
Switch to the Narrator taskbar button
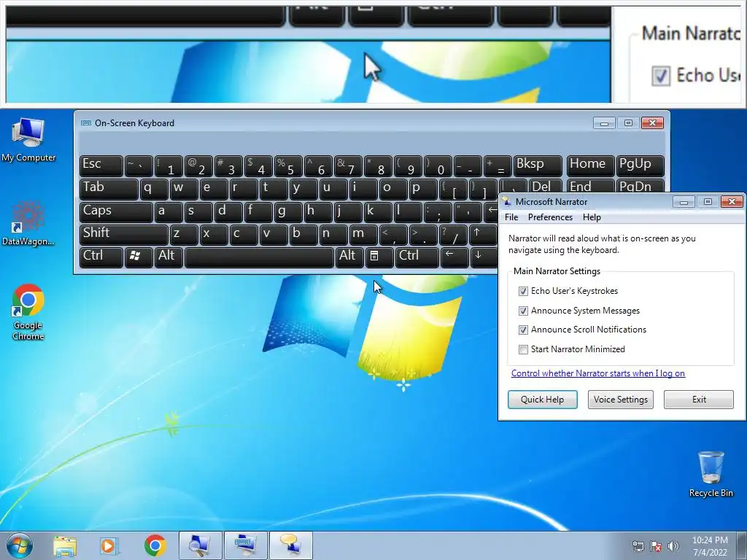coord(290,545)
